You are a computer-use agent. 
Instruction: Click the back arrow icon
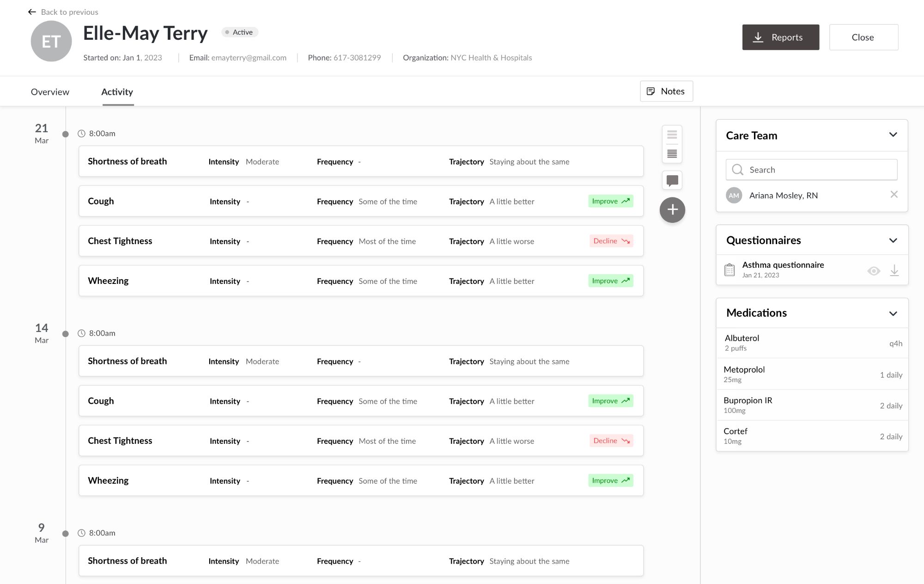32,12
